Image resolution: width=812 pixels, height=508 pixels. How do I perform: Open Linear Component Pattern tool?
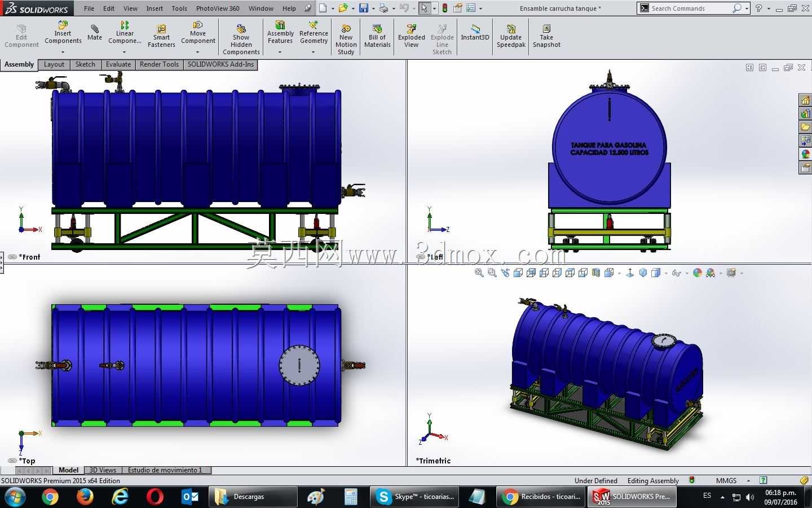[x=125, y=33]
